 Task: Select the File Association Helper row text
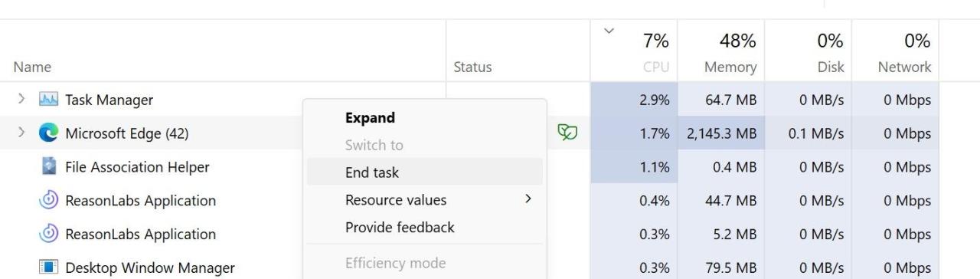pyautogui.click(x=137, y=167)
